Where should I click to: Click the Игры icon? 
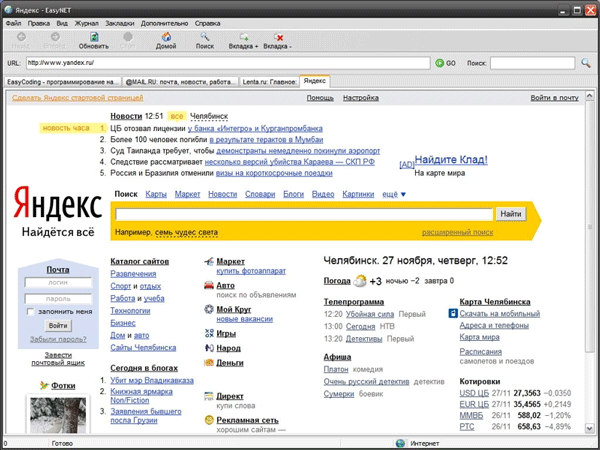(x=209, y=333)
